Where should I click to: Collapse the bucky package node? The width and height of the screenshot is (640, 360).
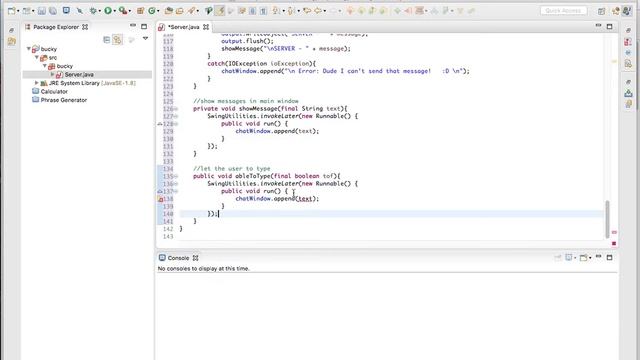coord(45,66)
